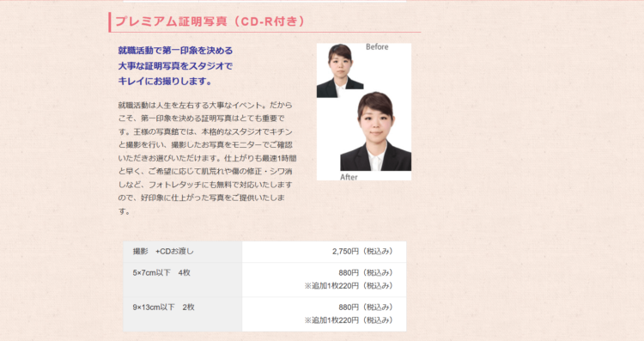Click the description paragraph about 就職活動
The image size is (644, 341).
207,158
